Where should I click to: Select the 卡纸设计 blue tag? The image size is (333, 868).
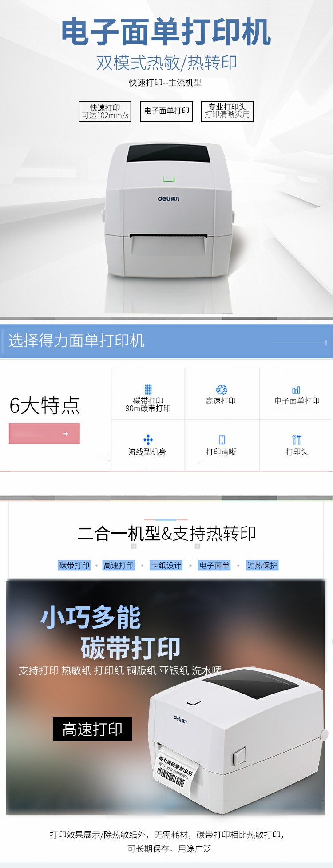[166, 565]
